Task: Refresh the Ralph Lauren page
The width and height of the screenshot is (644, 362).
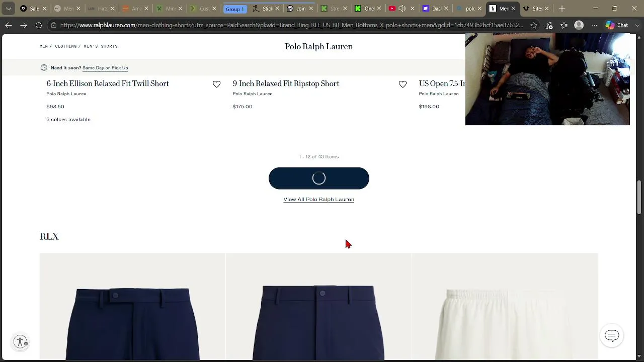Action: coord(39,25)
